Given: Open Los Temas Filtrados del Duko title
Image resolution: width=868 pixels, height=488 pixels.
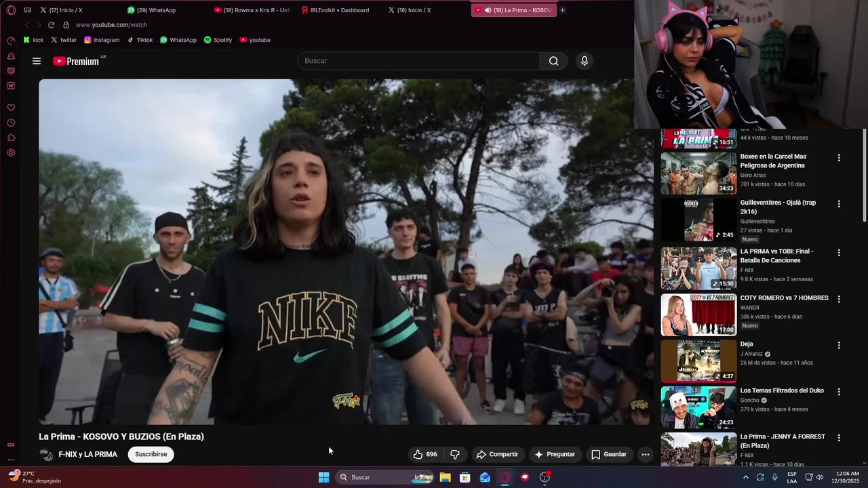Looking at the screenshot, I should (x=782, y=390).
